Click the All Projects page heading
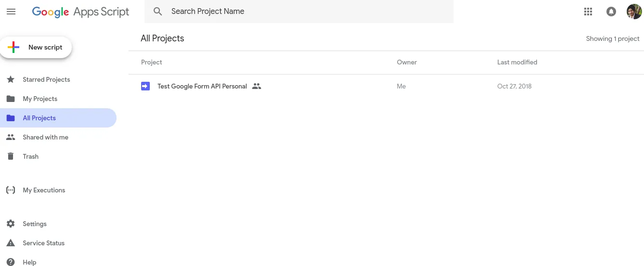 coord(162,38)
